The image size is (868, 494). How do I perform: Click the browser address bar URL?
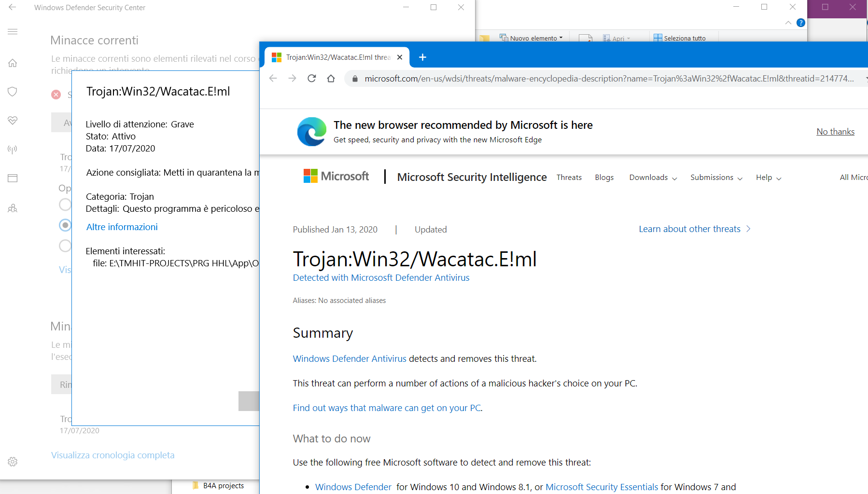pos(609,79)
